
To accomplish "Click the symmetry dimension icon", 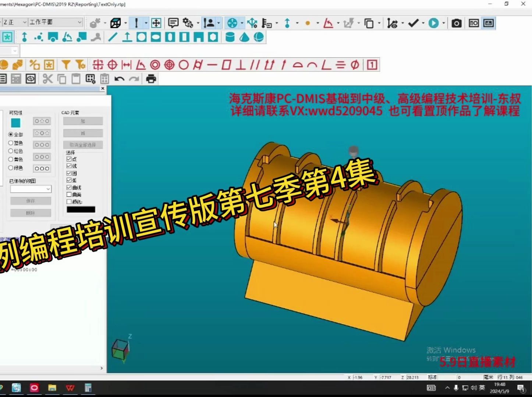I will point(340,65).
